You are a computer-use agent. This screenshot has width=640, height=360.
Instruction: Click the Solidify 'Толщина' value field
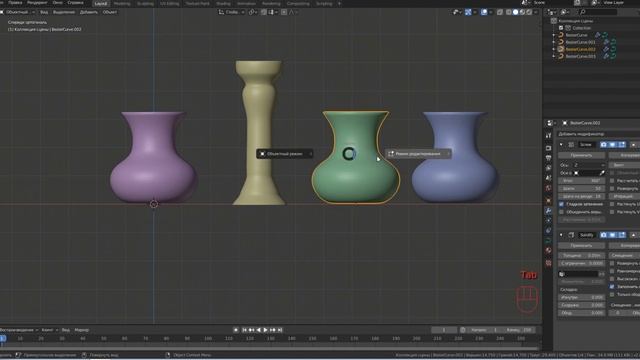582,256
